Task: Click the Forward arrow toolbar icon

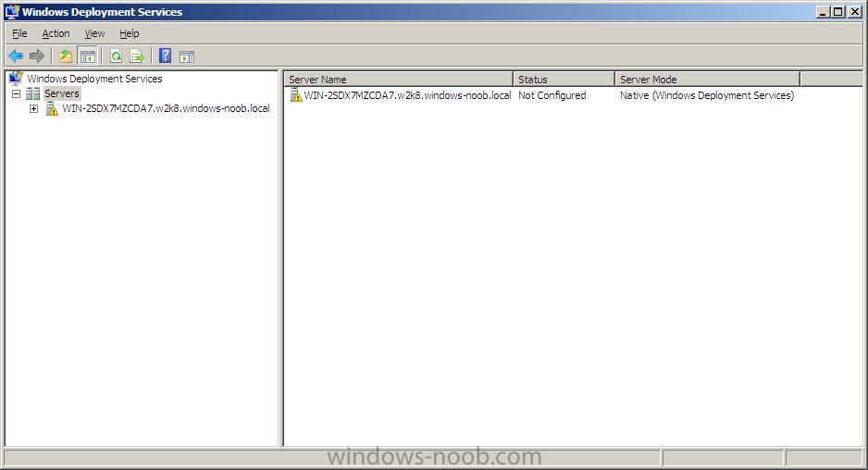Action: 36,56
